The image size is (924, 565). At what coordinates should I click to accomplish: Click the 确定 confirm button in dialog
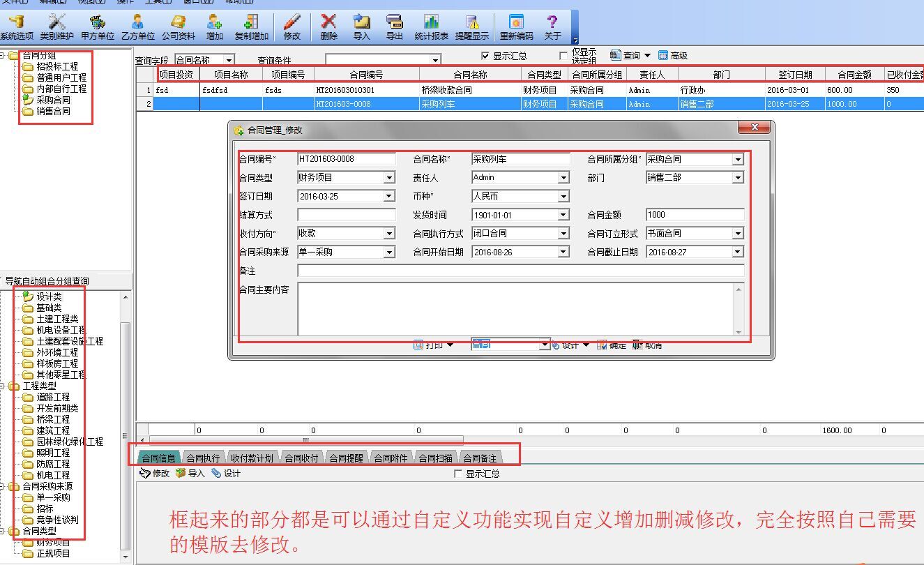click(611, 345)
